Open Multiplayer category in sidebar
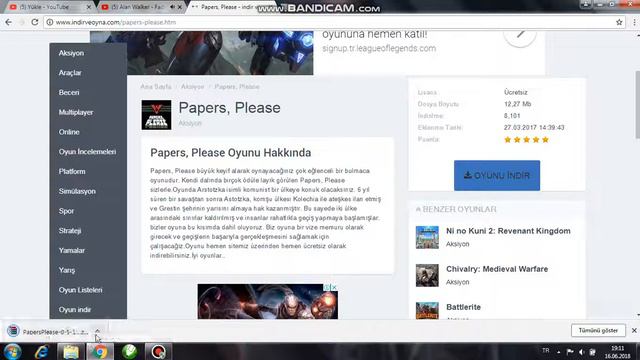 (76, 112)
